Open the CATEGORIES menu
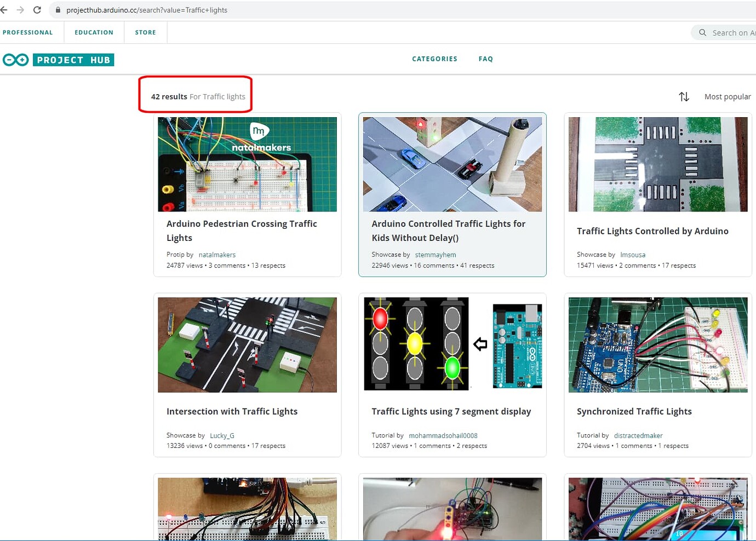 coord(434,59)
